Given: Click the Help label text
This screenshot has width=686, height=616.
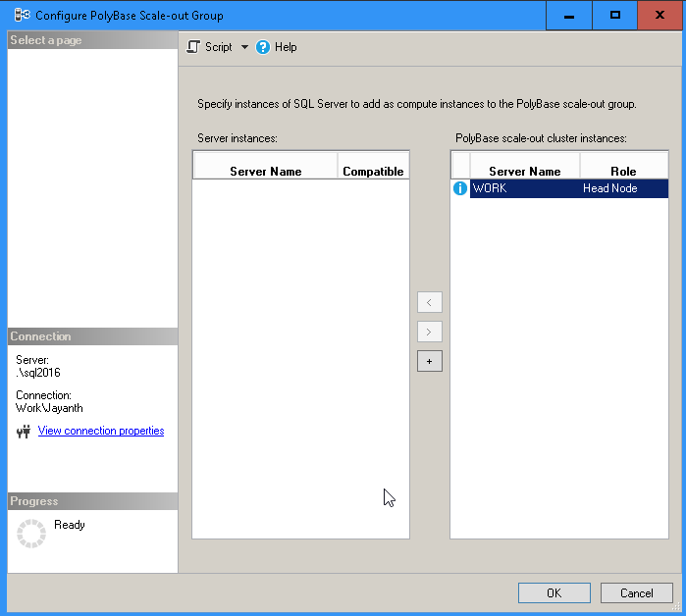Looking at the screenshot, I should (x=286, y=47).
